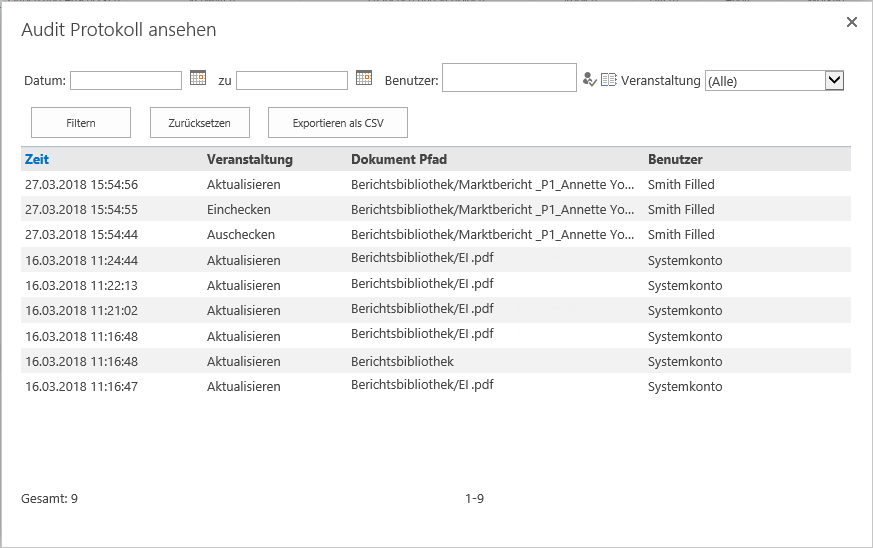Select the 27.03.2018 15:54:56 log entry

[81, 185]
